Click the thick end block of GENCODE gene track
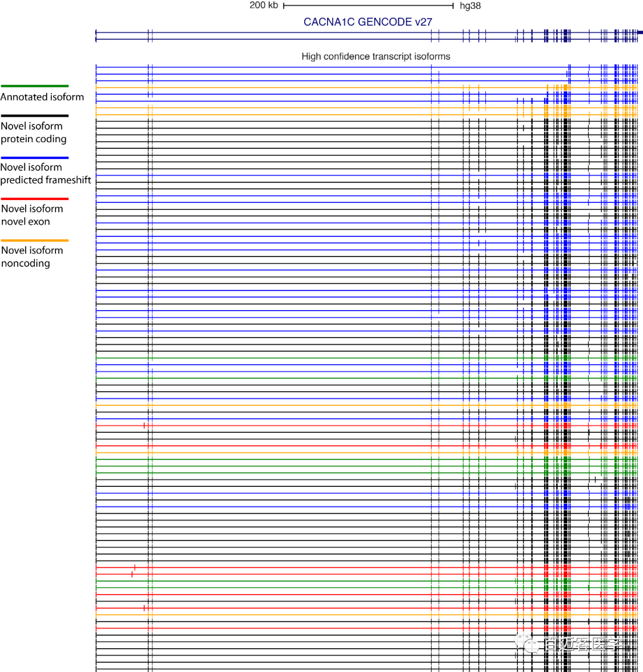Image resolution: width=643 pixels, height=672 pixels. click(639, 32)
